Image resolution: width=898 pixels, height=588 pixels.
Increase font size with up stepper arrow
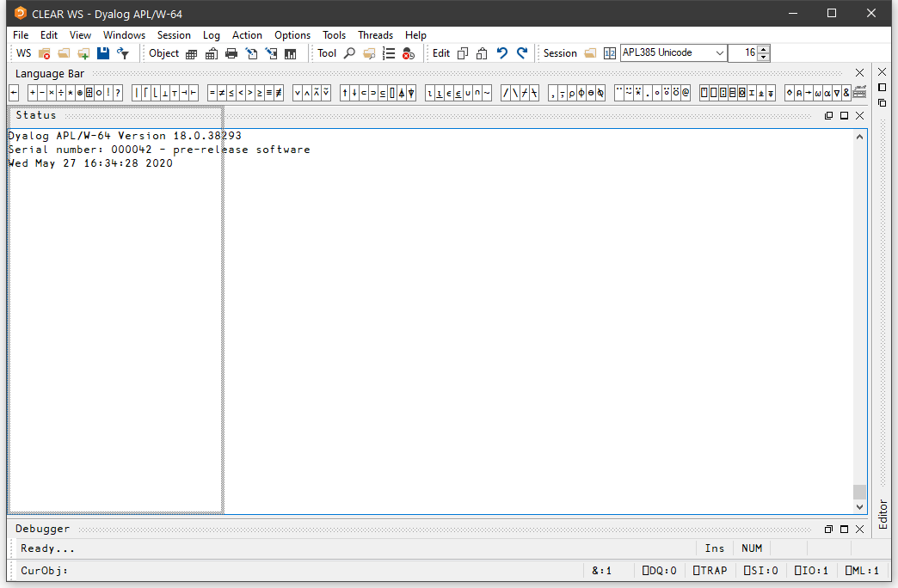(x=764, y=49)
